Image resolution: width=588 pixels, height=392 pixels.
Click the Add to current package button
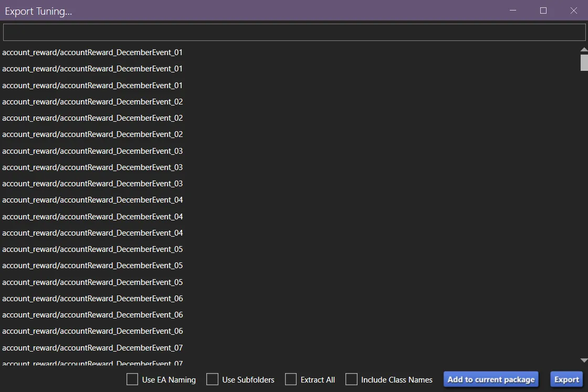point(490,379)
